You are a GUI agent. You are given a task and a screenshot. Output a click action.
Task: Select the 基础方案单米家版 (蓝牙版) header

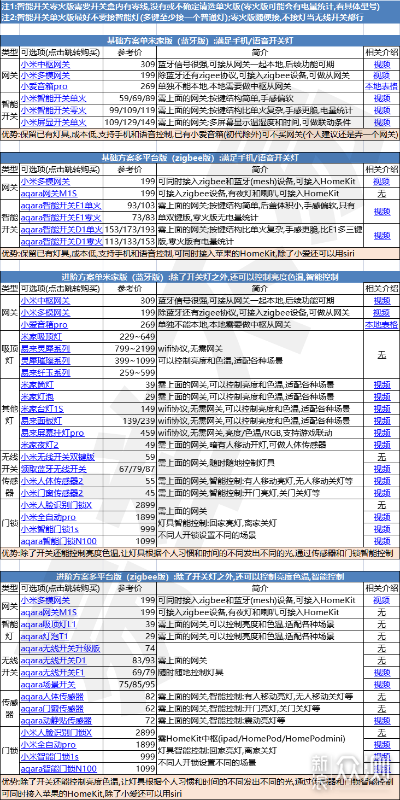click(x=199, y=40)
